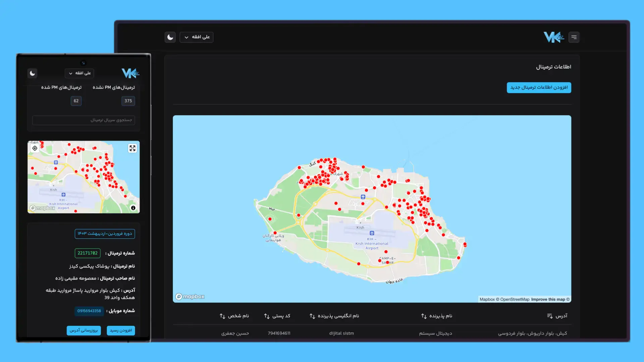The width and height of the screenshot is (644, 362).
Task: Toggle dark mode moon icon on phone
Action: 32,73
